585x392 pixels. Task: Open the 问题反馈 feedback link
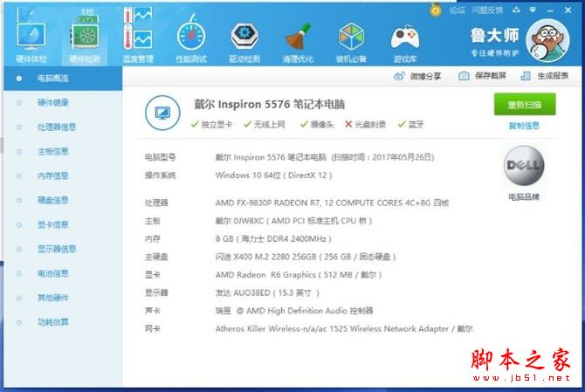pyautogui.click(x=487, y=10)
